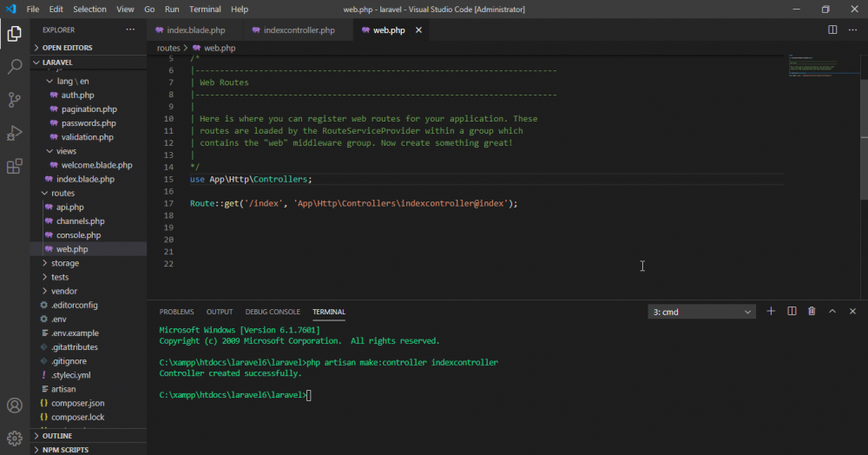The width and height of the screenshot is (868, 455).
Task: Click the Accounts icon in activity bar
Action: [15, 406]
